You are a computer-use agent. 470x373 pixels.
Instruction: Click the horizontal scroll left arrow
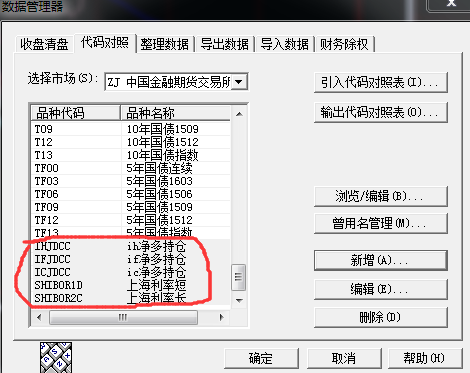39,317
